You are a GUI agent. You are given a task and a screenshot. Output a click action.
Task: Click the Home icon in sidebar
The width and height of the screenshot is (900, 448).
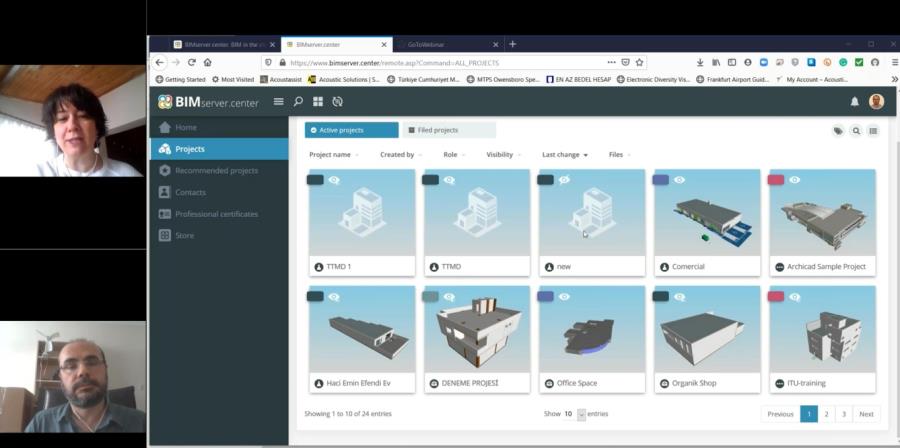click(165, 127)
